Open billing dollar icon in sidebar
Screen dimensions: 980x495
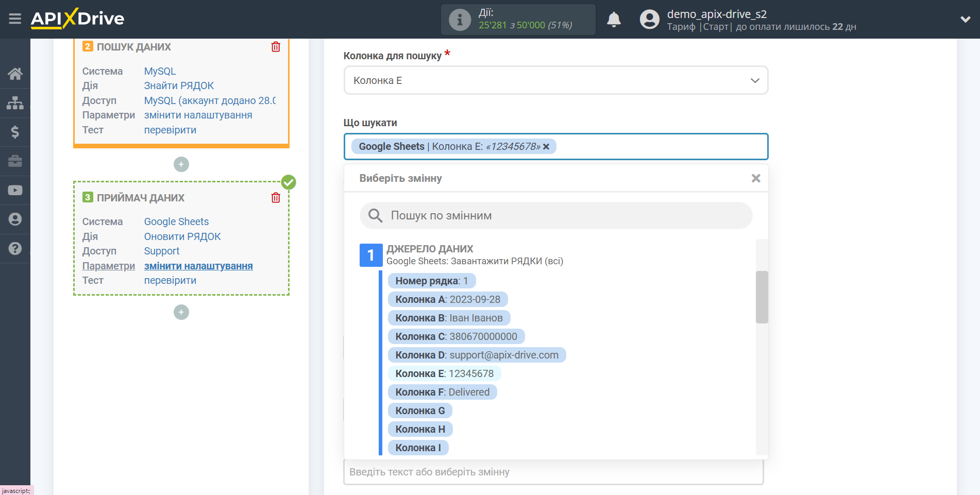15,132
